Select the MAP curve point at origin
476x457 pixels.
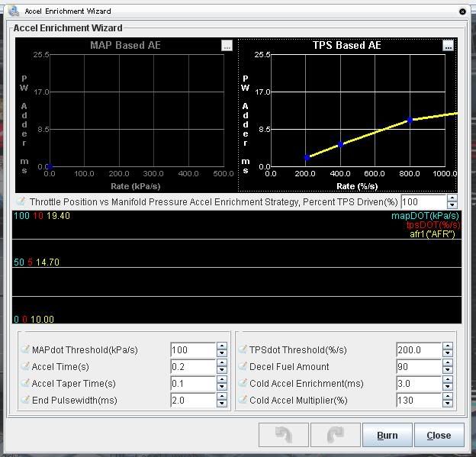click(x=50, y=166)
